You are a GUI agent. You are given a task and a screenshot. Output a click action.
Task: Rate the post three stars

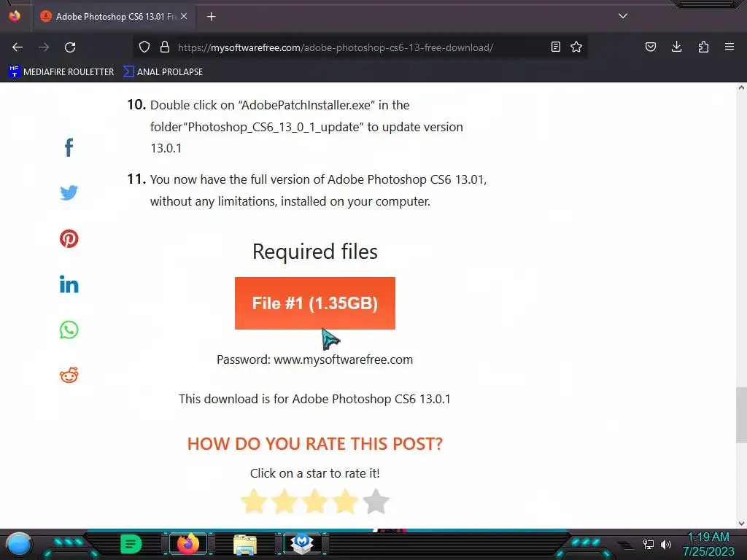[315, 502]
